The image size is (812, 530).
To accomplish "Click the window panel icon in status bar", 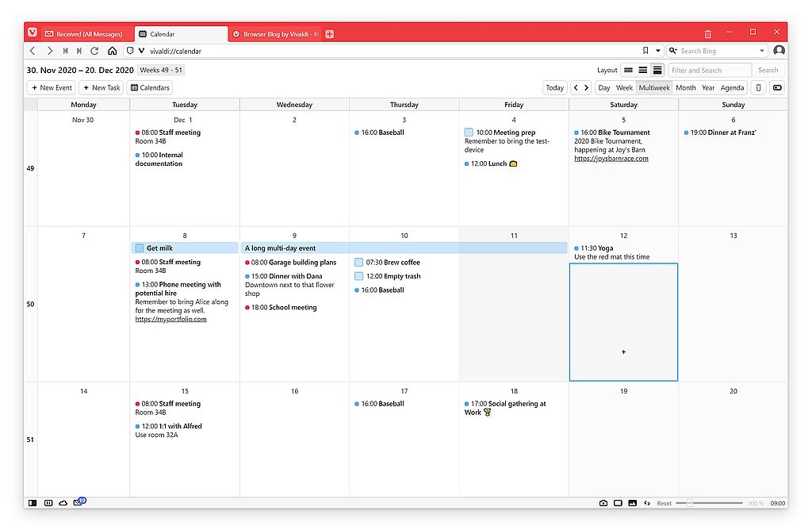I will click(x=618, y=503).
